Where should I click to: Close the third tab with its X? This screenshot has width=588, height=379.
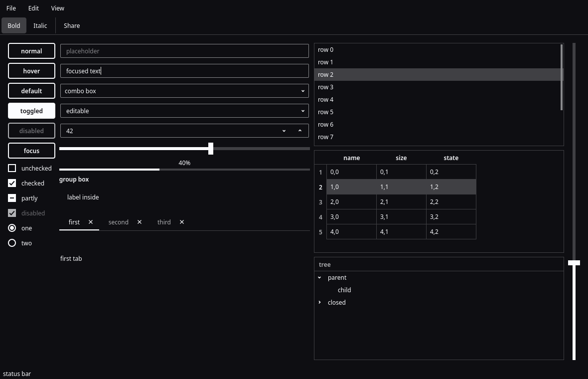coord(182,222)
